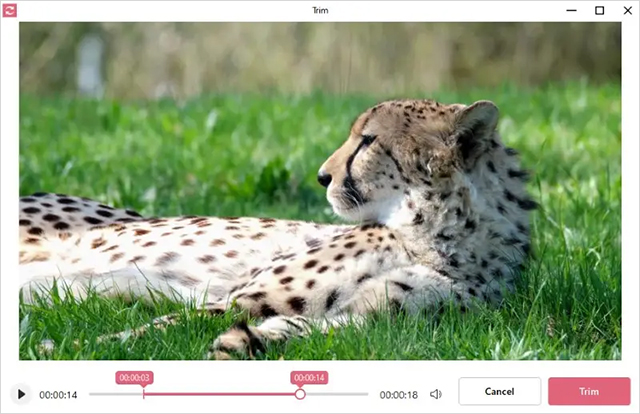
Task: Click the 00:00:18 total duration text
Action: [399, 395]
